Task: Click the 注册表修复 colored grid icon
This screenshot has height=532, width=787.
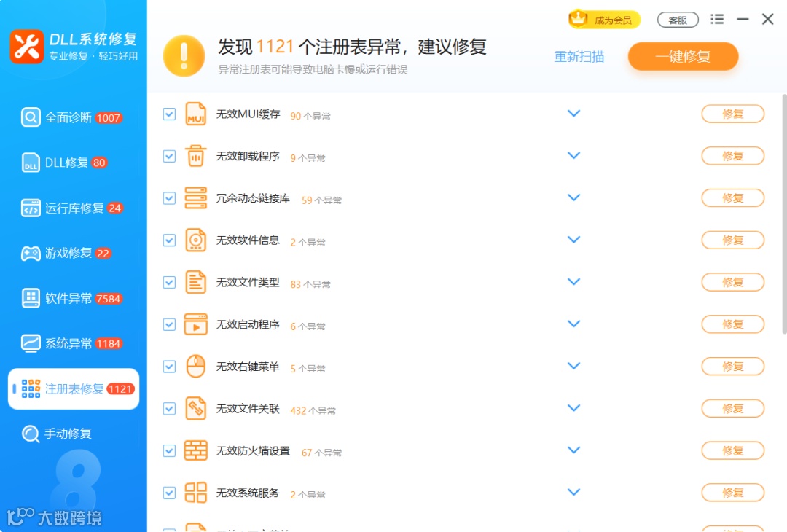Action: (x=31, y=389)
